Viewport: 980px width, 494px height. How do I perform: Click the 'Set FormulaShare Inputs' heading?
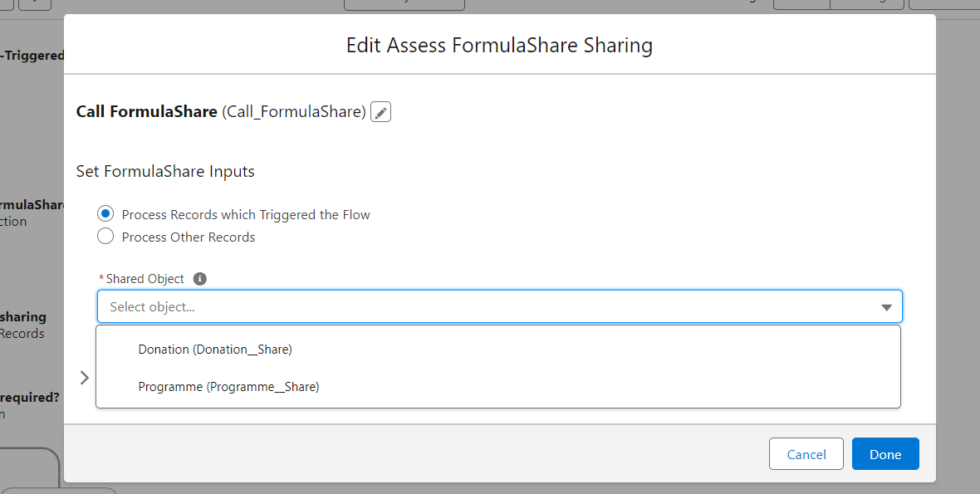165,171
